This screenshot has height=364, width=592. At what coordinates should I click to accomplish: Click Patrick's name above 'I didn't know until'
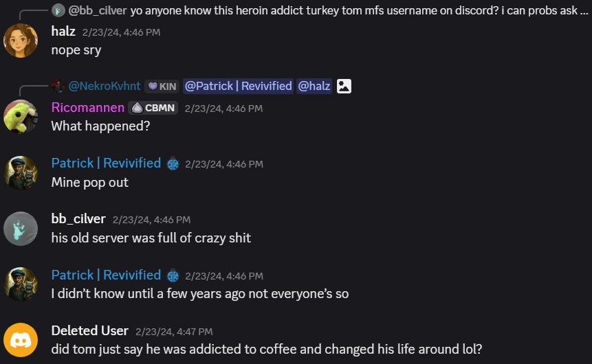[106, 275]
